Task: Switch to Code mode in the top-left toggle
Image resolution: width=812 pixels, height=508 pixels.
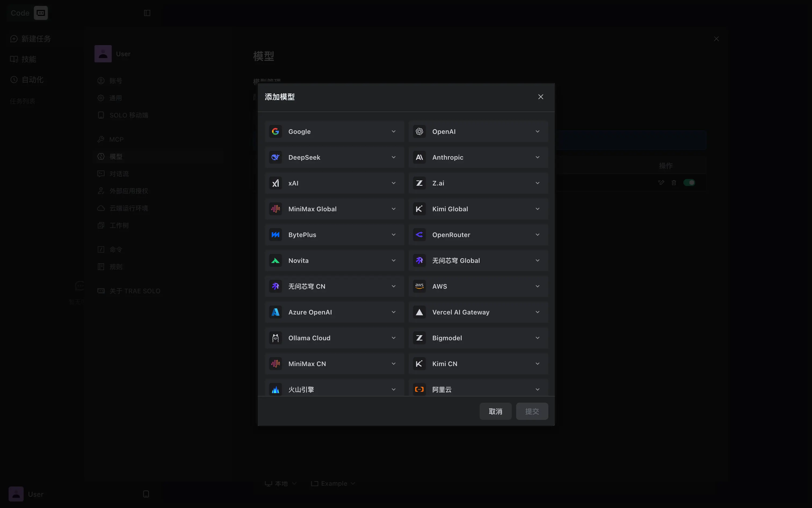Action: click(20, 13)
